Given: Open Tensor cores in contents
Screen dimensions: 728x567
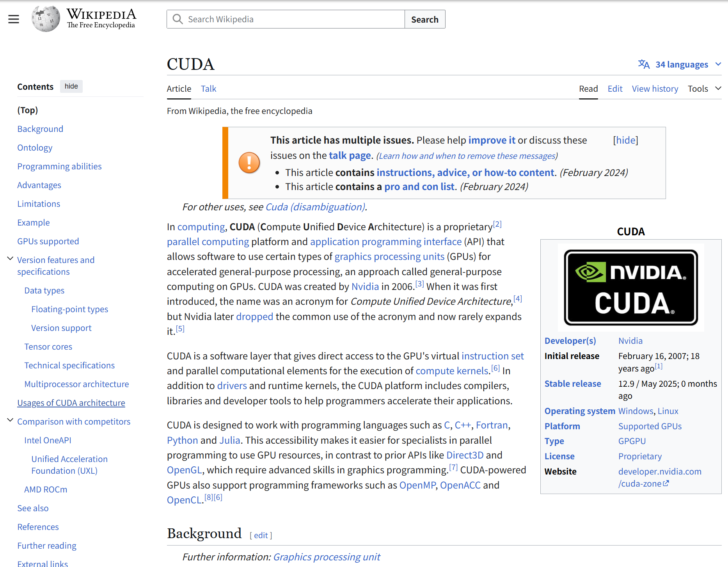Looking at the screenshot, I should 48,347.
